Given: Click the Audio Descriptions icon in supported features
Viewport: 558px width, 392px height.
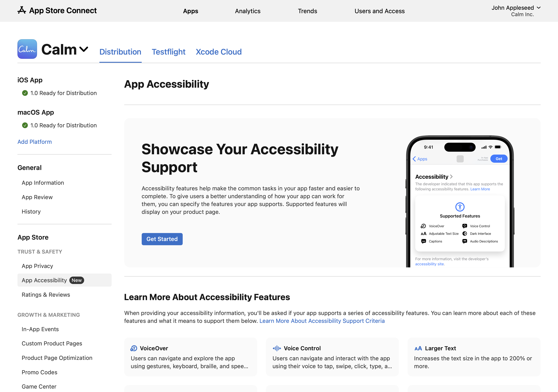Looking at the screenshot, I should coord(465,241).
